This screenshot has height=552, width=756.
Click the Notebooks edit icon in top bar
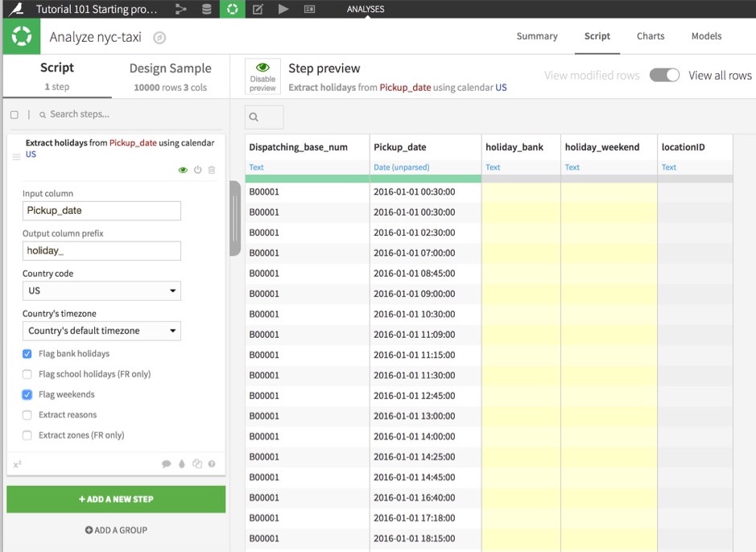258,10
